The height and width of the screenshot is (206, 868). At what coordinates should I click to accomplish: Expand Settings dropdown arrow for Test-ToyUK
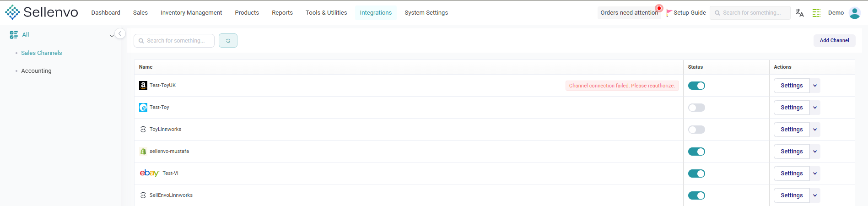pyautogui.click(x=815, y=86)
